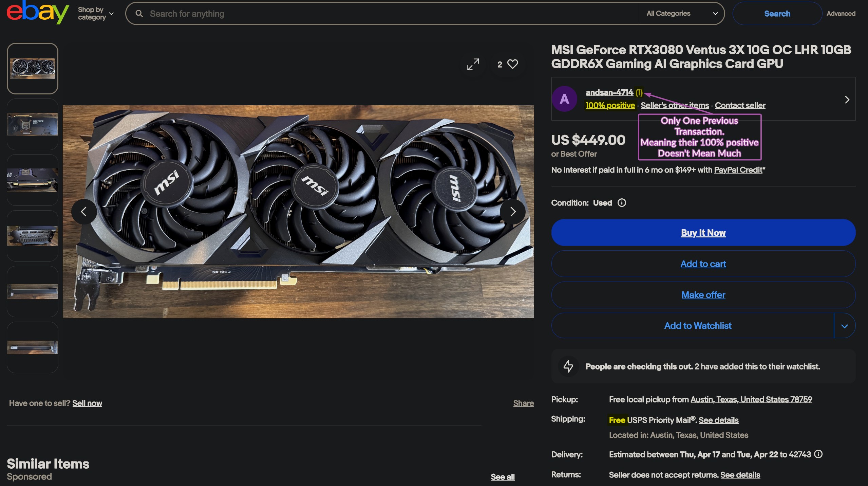Go to previous image with left arrow
The image size is (868, 486).
(x=84, y=212)
